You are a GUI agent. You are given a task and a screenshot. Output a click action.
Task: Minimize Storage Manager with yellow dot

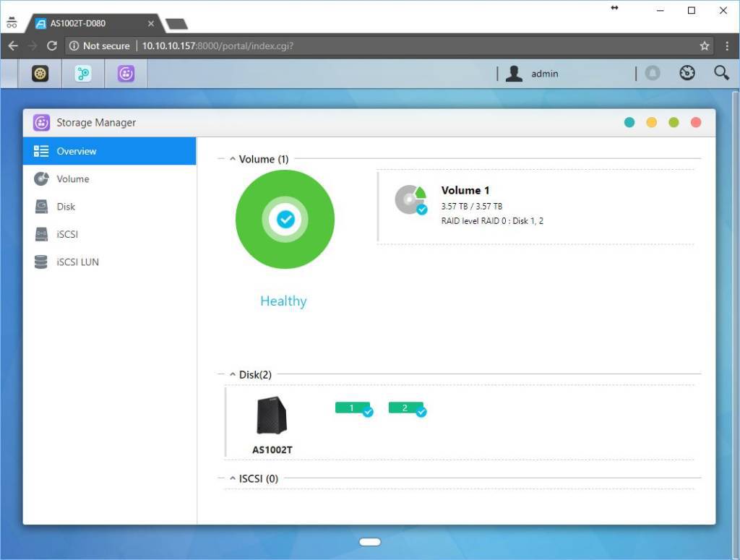coord(651,123)
